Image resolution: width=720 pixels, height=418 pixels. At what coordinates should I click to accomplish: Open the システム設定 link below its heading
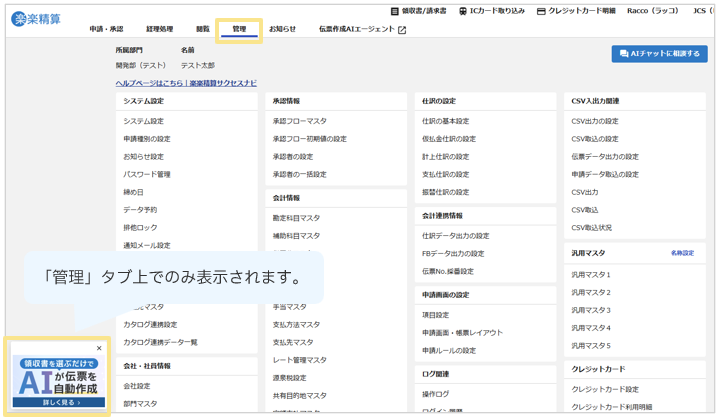(x=143, y=121)
